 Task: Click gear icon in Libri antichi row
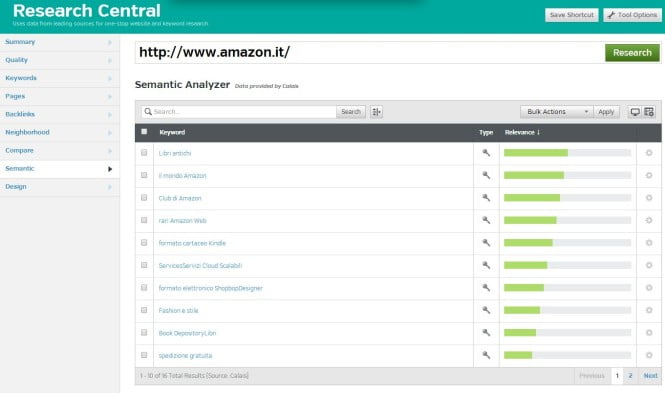pos(649,153)
